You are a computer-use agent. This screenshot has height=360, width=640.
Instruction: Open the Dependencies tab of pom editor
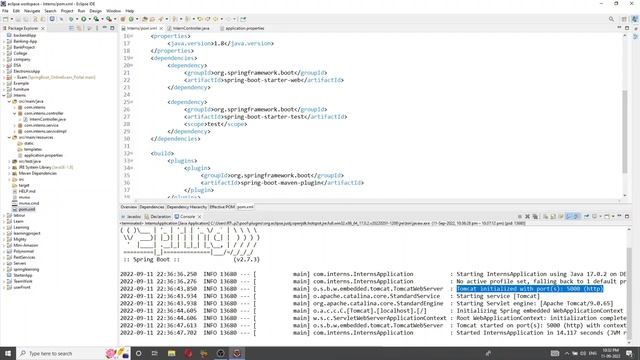click(x=151, y=207)
